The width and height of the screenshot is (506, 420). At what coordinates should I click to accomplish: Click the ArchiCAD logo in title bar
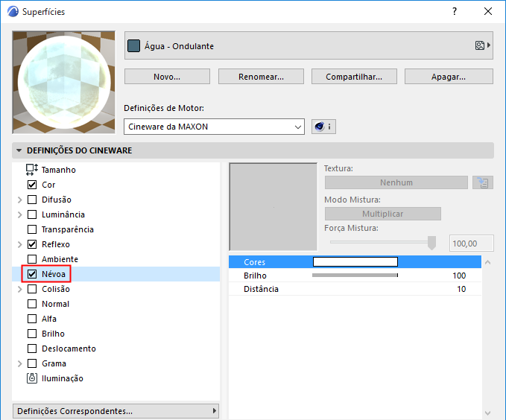click(x=13, y=12)
